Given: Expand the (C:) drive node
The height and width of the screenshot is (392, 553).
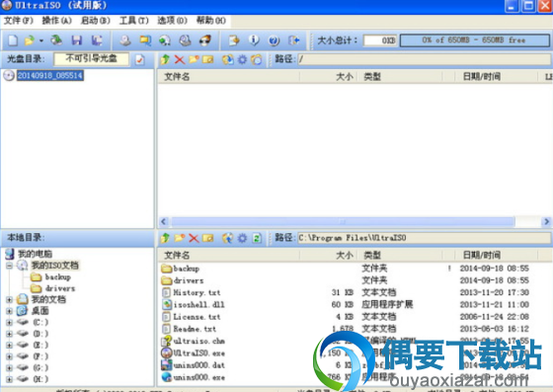Looking at the screenshot, I should [x=10, y=322].
